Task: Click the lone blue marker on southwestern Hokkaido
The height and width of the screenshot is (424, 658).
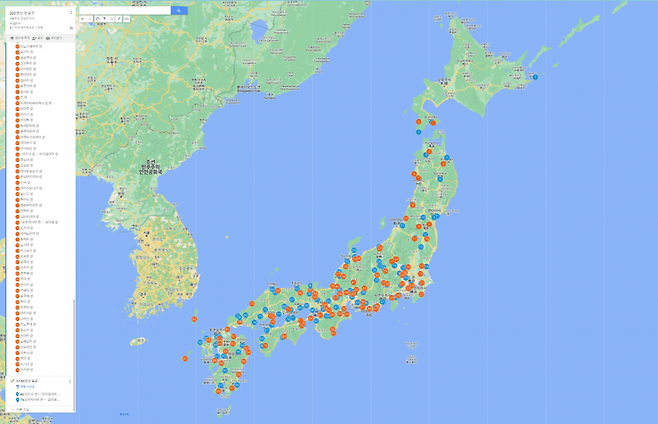Action: coord(418,132)
